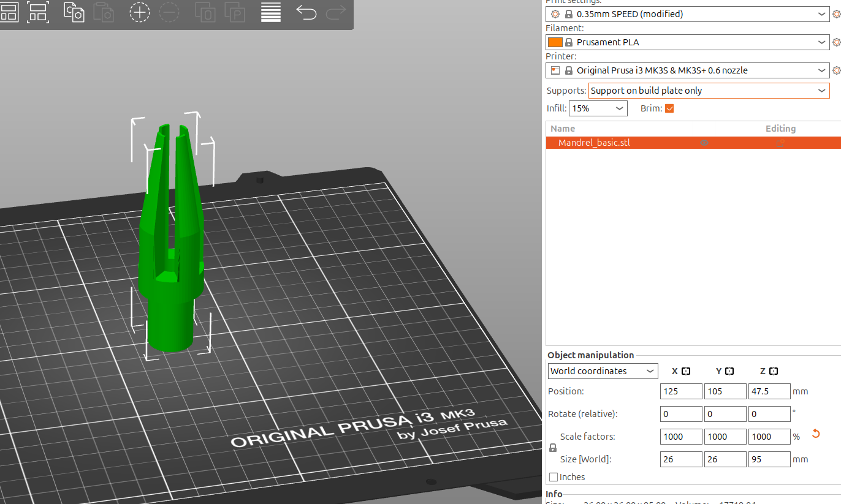The height and width of the screenshot is (504, 841).
Task: Click the Arrange selection toolbar icon
Action: coord(39,12)
